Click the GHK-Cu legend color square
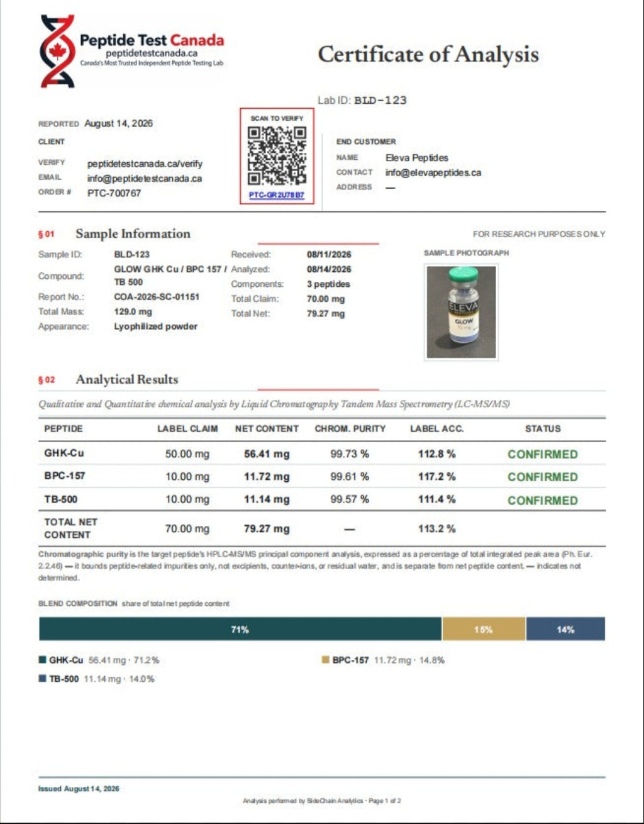Viewport: 644px width, 824px height. (42, 660)
